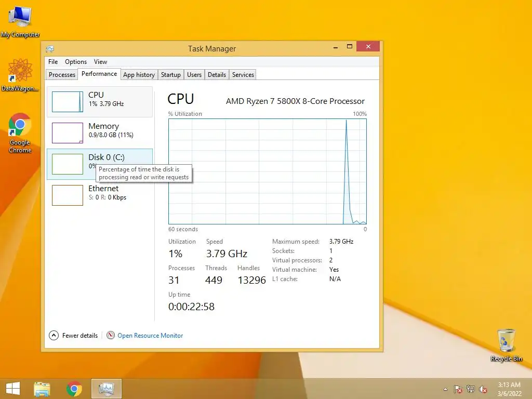Viewport: 532px width, 399px height.
Task: Open File Explorer from the taskbar
Action: click(x=42, y=389)
